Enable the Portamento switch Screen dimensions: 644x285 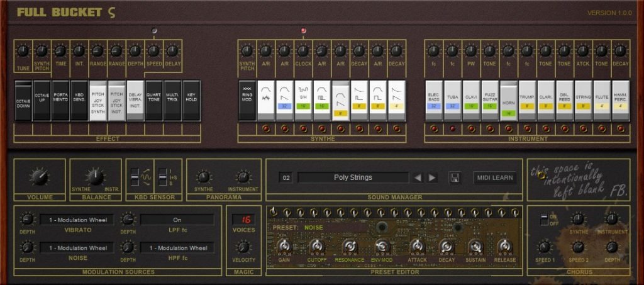60,100
